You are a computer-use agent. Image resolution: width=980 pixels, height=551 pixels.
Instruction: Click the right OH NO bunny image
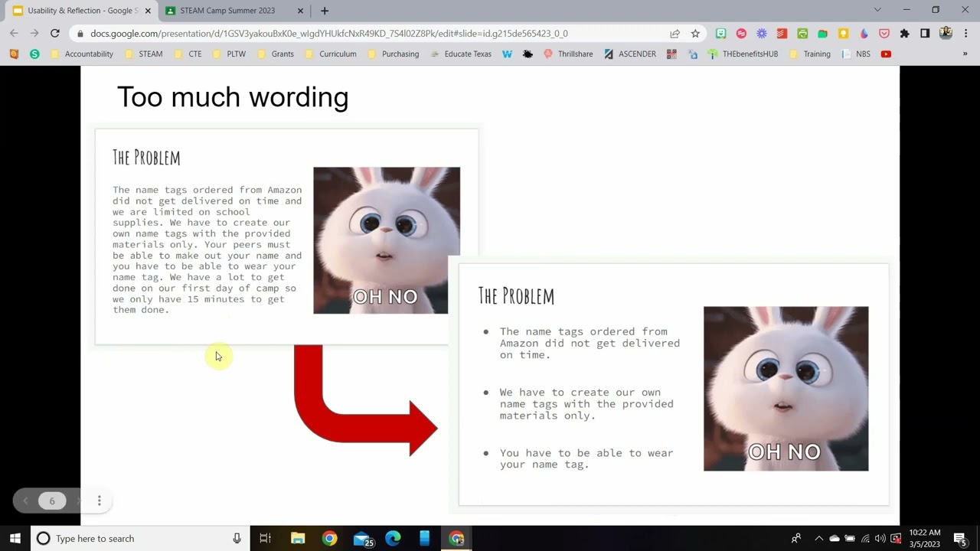[x=786, y=388]
